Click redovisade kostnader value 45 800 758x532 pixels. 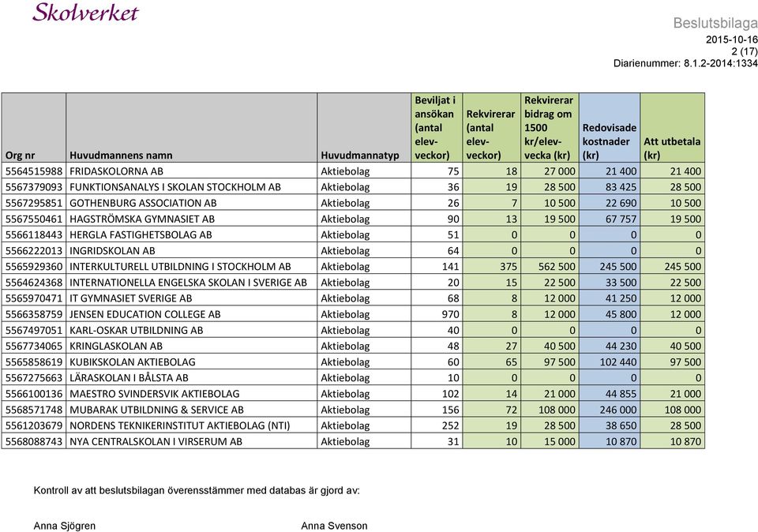[x=621, y=314]
